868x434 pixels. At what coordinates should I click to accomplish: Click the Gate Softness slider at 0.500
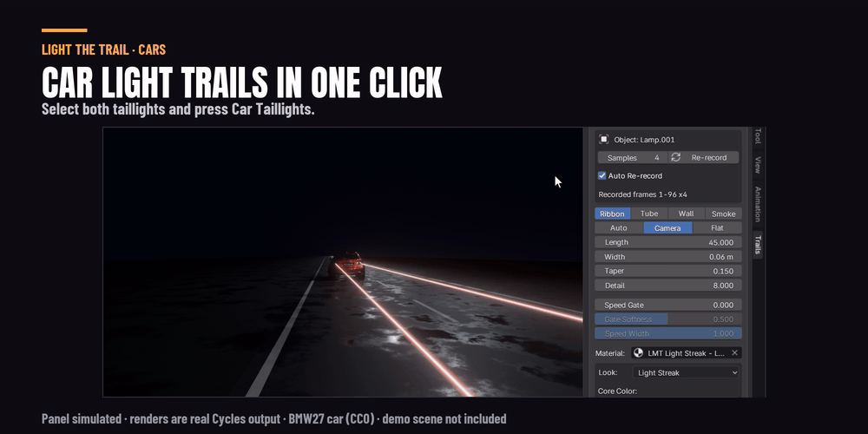point(668,319)
